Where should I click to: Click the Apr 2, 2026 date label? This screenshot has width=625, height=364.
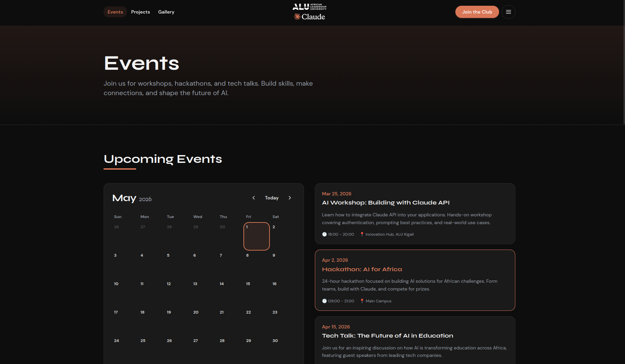pyautogui.click(x=335, y=260)
